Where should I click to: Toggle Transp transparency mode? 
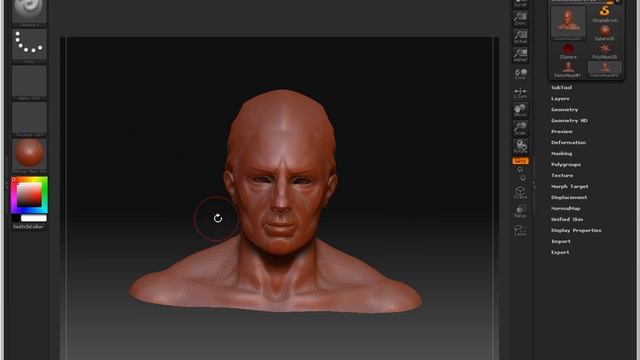click(520, 211)
